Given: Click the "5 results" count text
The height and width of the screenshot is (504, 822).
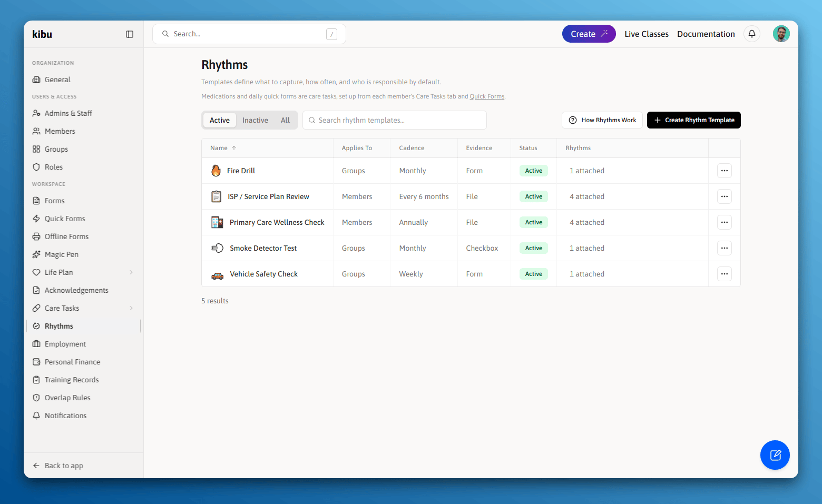Looking at the screenshot, I should pos(215,301).
